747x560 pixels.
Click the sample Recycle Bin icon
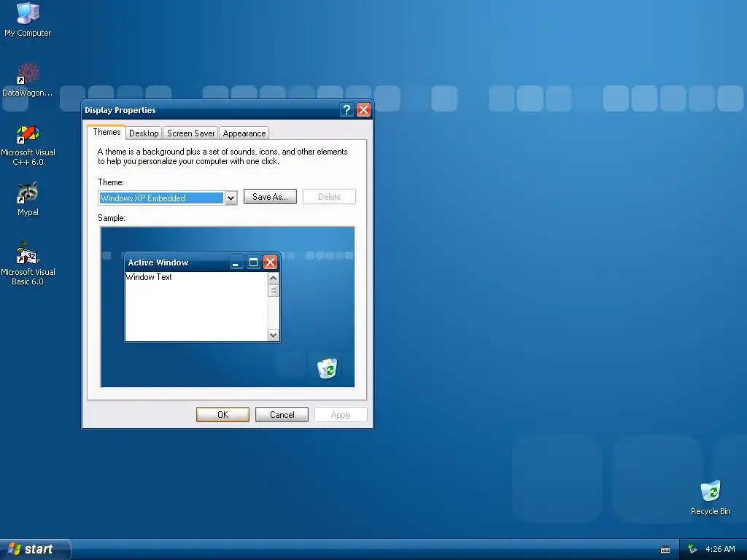coord(328,368)
